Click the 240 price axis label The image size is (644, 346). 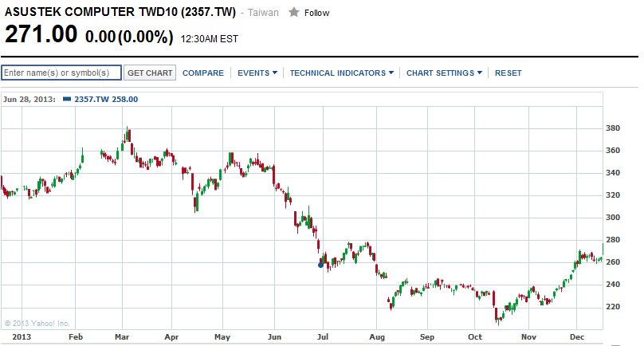coord(613,285)
